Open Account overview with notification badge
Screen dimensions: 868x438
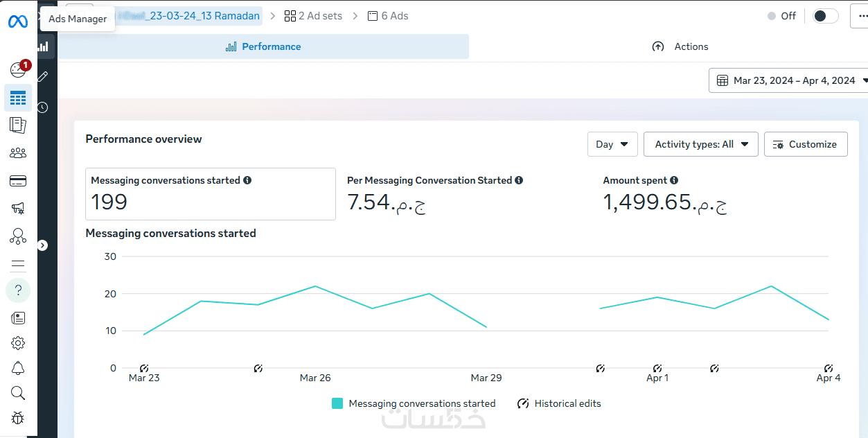click(x=18, y=69)
